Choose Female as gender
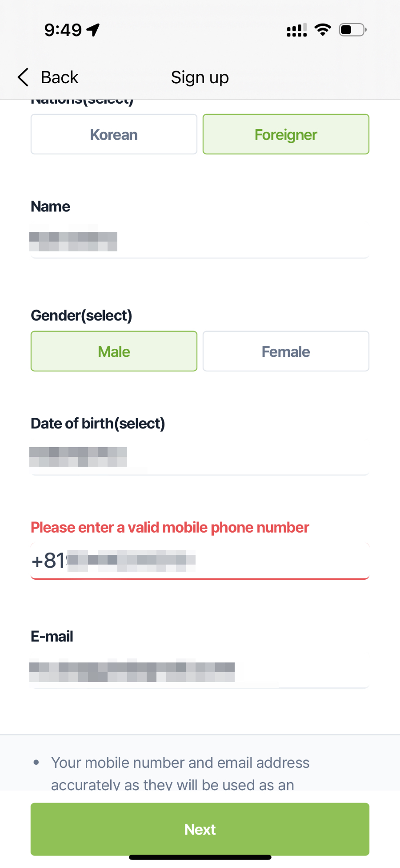The height and width of the screenshot is (868, 400). tap(286, 351)
